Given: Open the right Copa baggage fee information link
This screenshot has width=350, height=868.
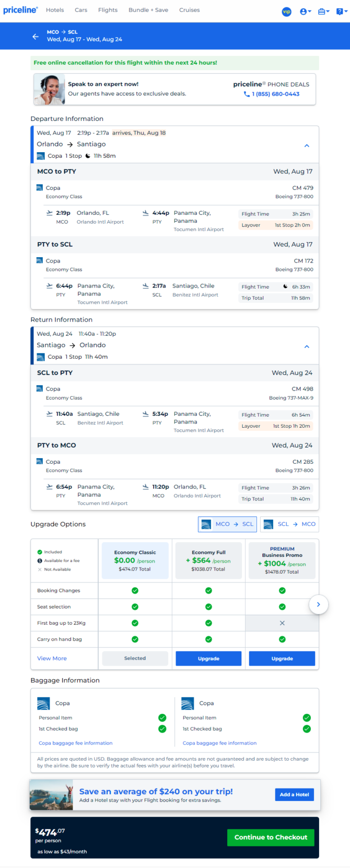Looking at the screenshot, I should coord(219,743).
